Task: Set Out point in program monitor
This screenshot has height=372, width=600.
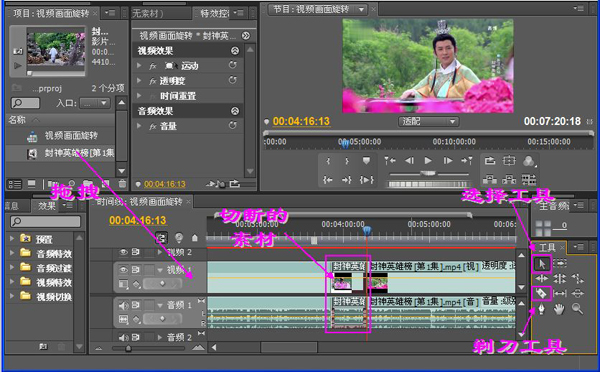Action: (x=347, y=161)
